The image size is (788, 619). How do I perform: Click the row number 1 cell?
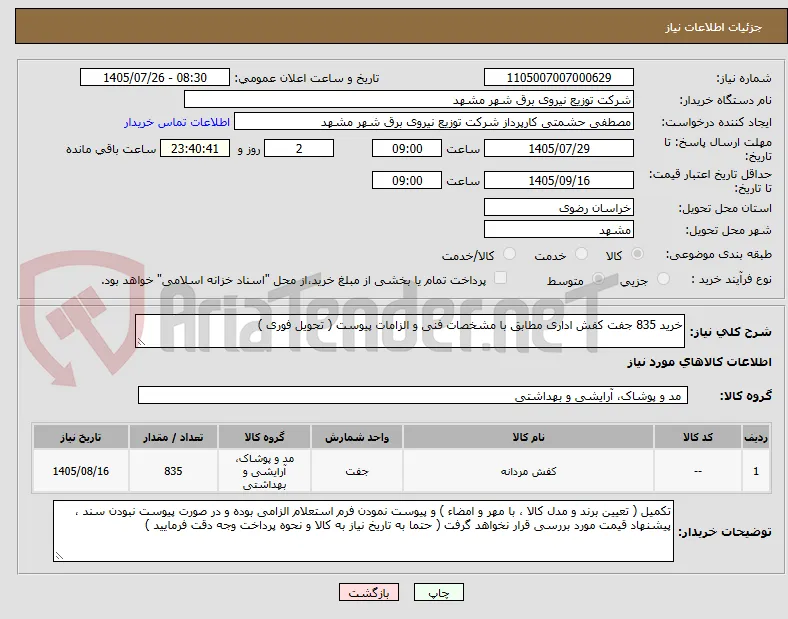[x=756, y=471]
